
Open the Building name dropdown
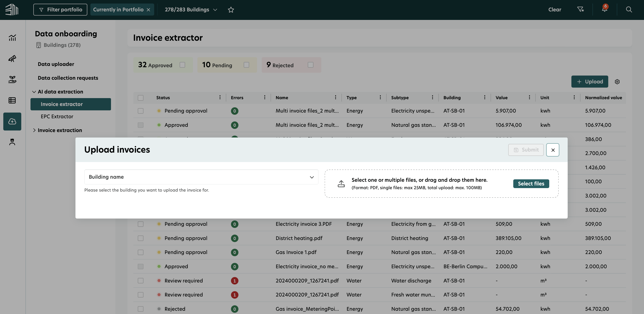point(201,177)
